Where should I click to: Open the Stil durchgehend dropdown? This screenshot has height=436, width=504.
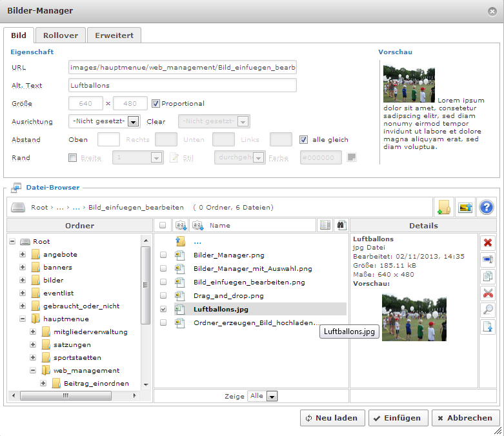click(240, 157)
